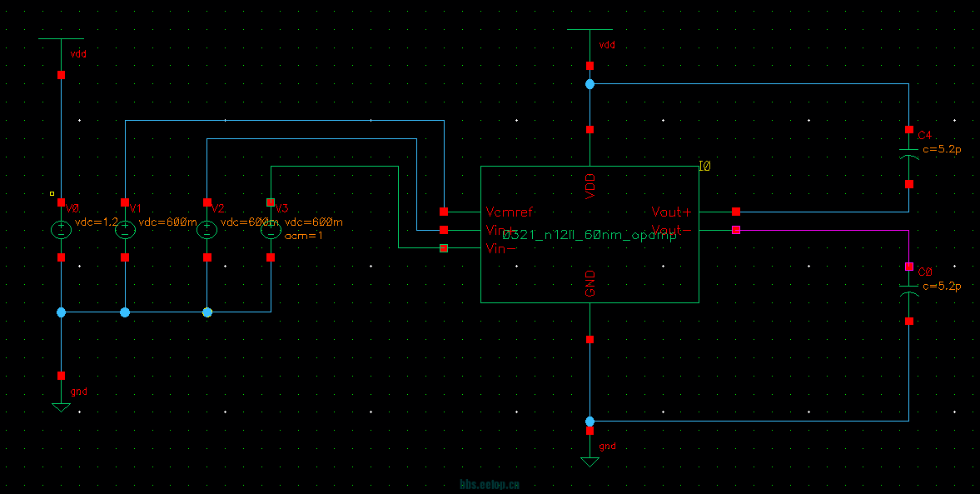Click the vdd supply bar above the opamp
The height and width of the screenshot is (494, 980).
coord(589,29)
